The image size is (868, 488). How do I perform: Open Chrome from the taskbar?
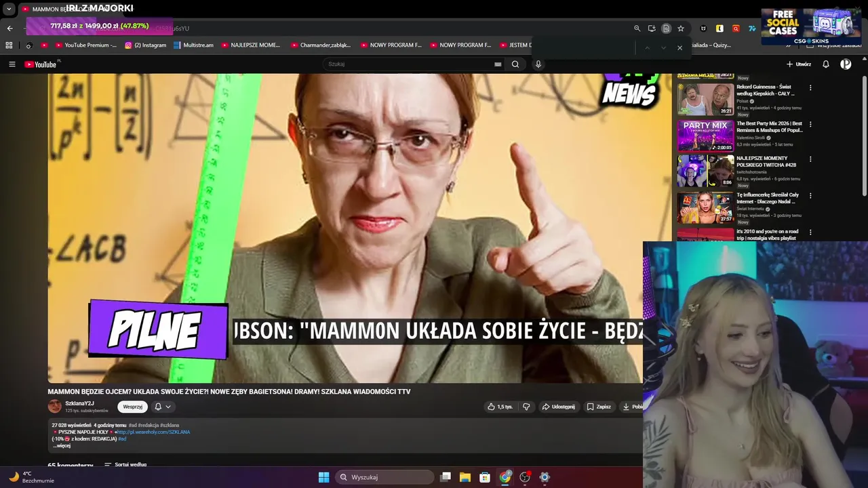(x=505, y=477)
